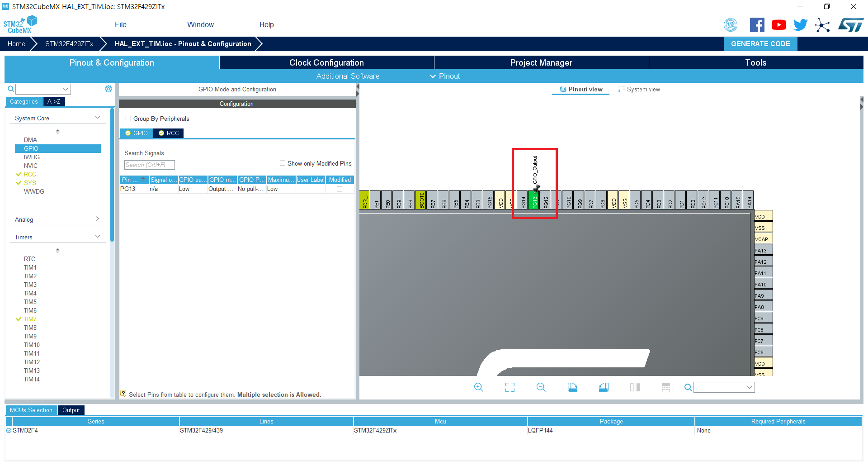Expand the Analog category
868x466 pixels.
[x=98, y=219]
